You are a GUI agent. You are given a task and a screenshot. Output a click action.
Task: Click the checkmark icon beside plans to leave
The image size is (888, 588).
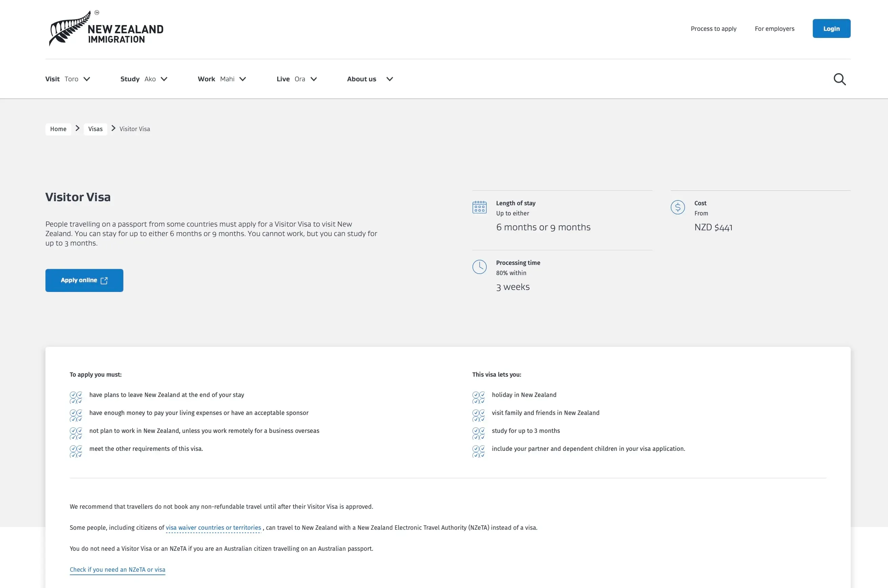(76, 398)
